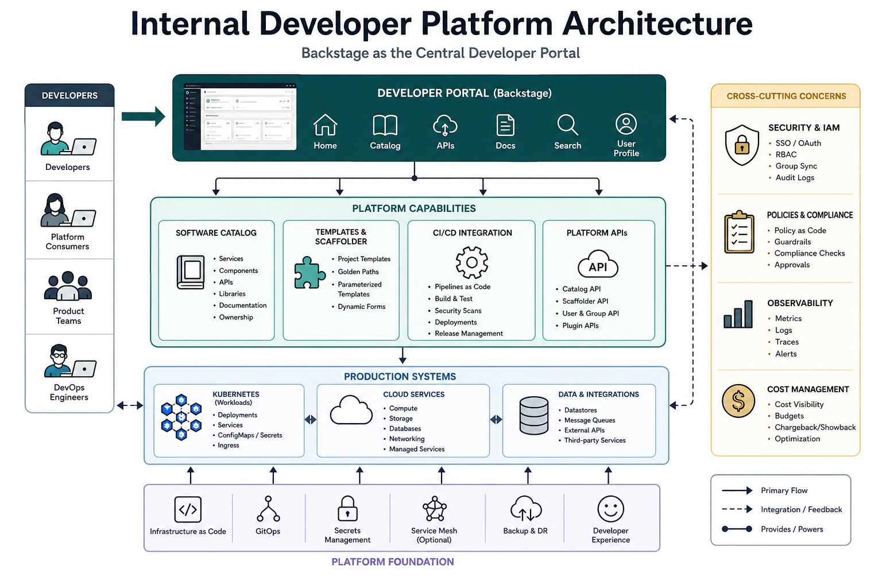Click the SOFTWARE CATALOG card title
Image resolution: width=882 pixels, height=588 pixels.
pyautogui.click(x=216, y=233)
